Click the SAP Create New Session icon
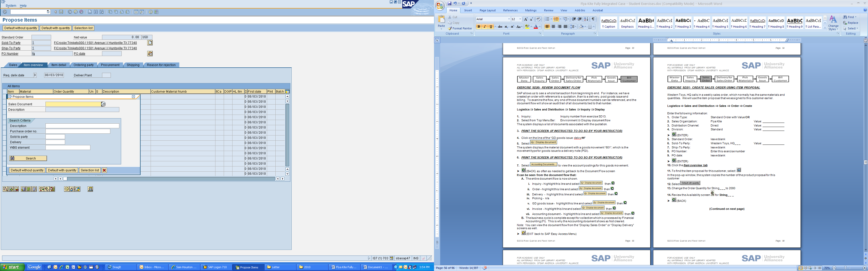Viewport: 868px width, 271px height. point(136,12)
